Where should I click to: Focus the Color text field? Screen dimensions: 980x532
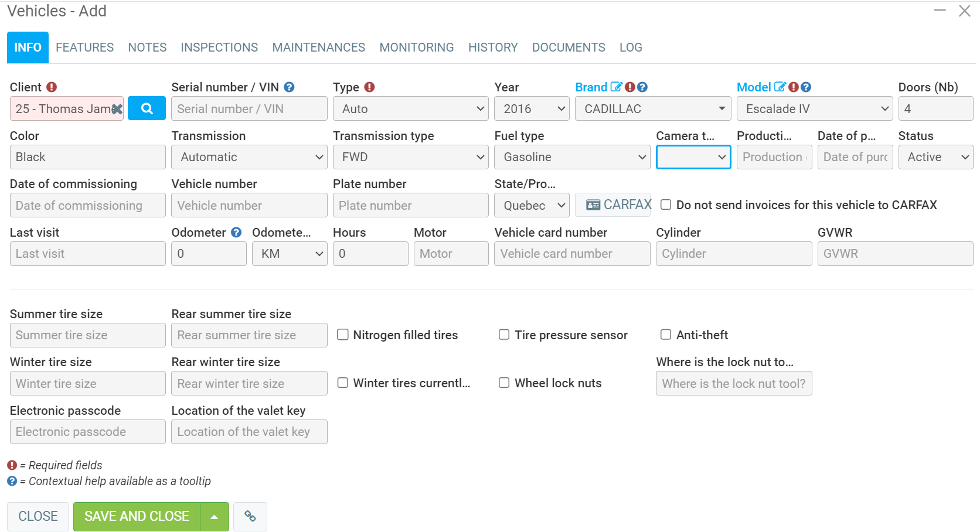(x=87, y=157)
